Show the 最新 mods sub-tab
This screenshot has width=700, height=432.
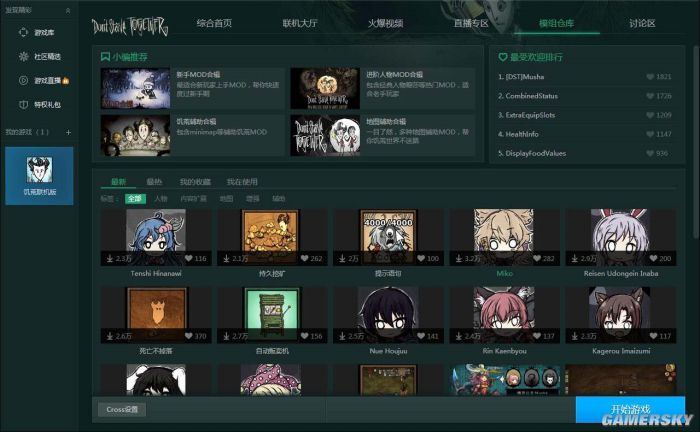click(x=118, y=182)
